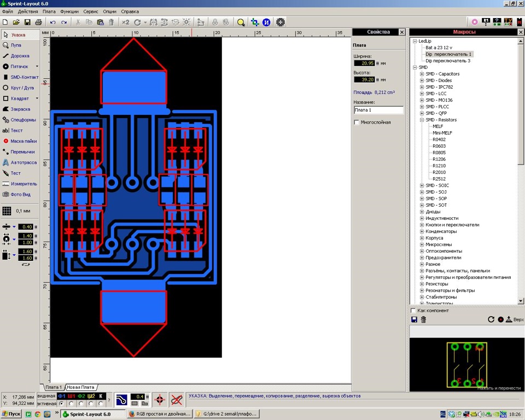The width and height of the screenshot is (525, 420).
Task: Click the Название field containing Плата 1
Action: tap(378, 110)
